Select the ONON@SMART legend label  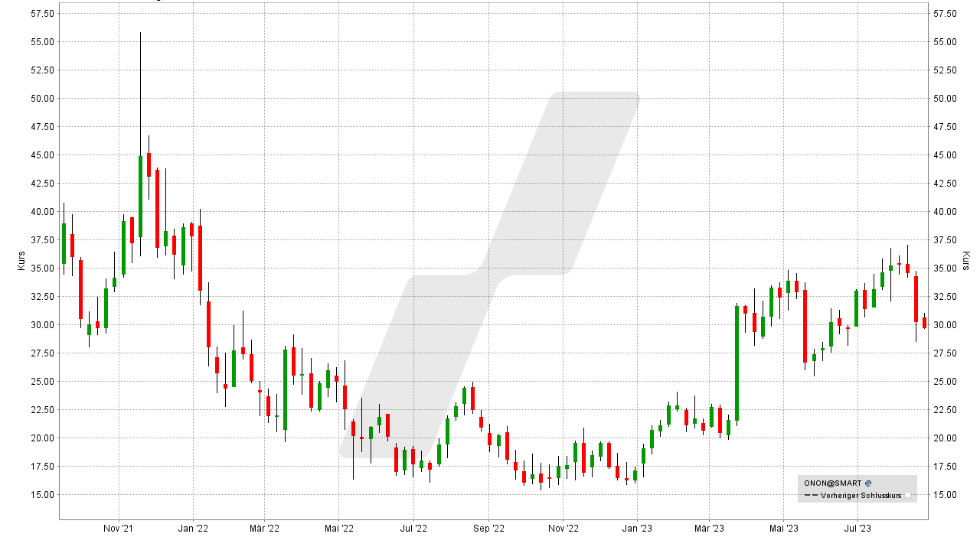pos(833,483)
